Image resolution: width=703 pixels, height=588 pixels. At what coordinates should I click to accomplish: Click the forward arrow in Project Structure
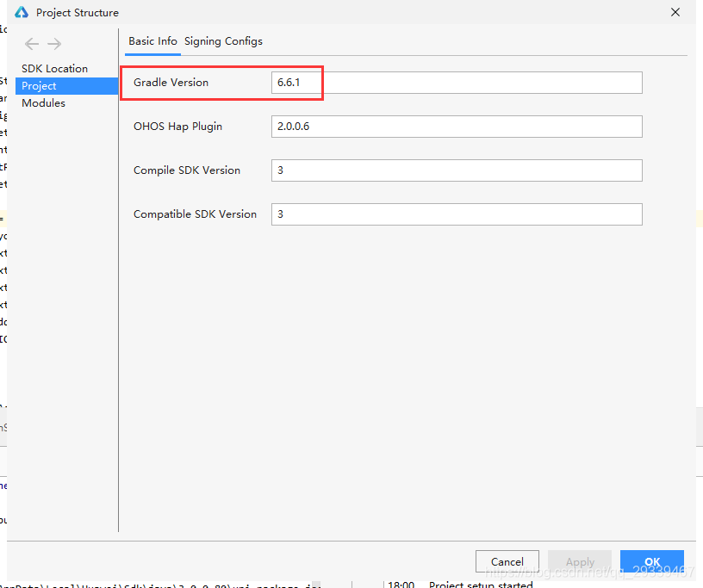tap(54, 44)
